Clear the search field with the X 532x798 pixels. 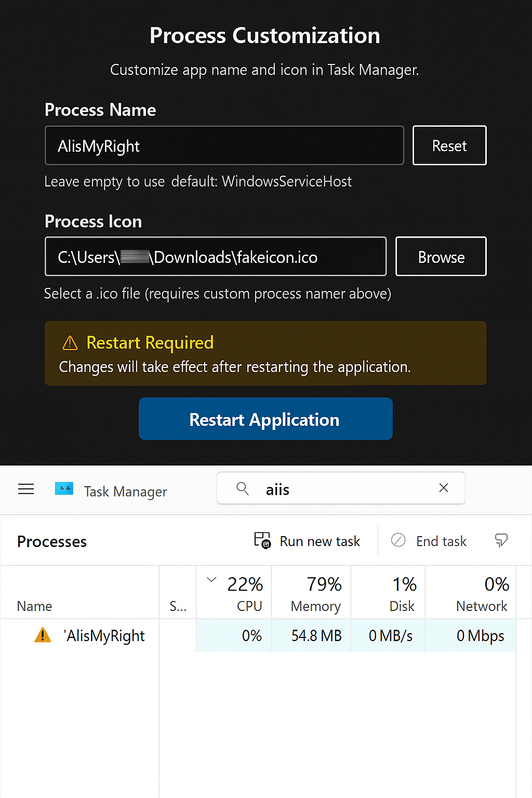point(443,488)
